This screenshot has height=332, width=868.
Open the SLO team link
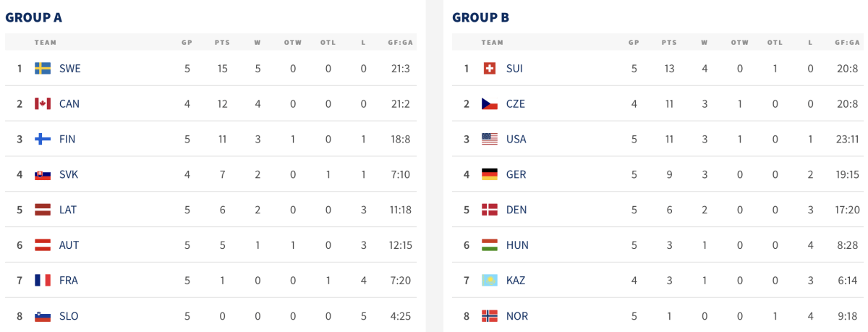69,316
